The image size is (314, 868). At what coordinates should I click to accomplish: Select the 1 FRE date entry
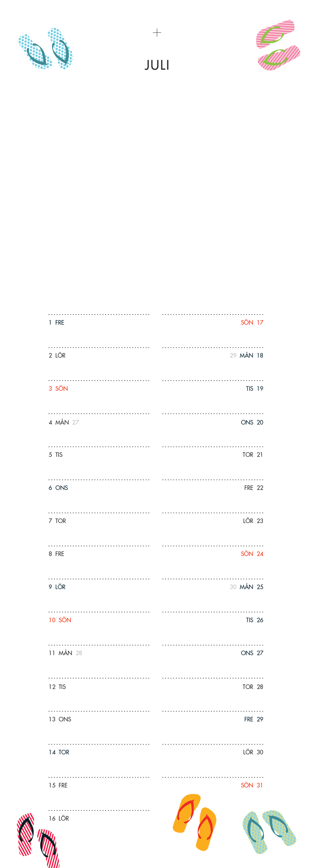point(57,323)
